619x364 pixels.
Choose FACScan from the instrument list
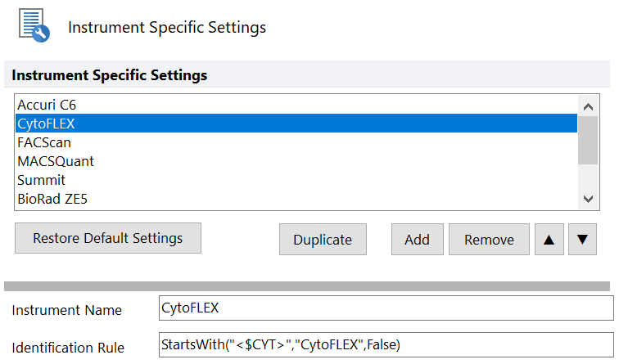44,142
